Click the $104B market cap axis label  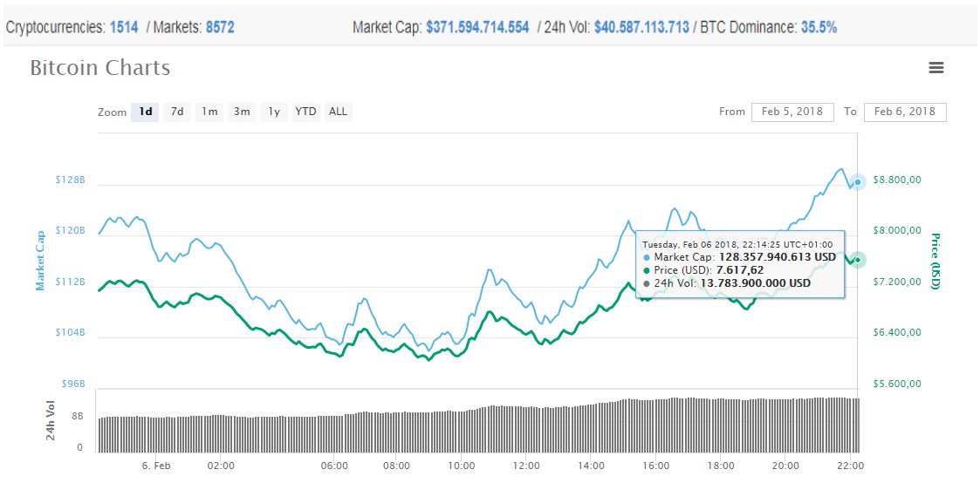[x=70, y=333]
